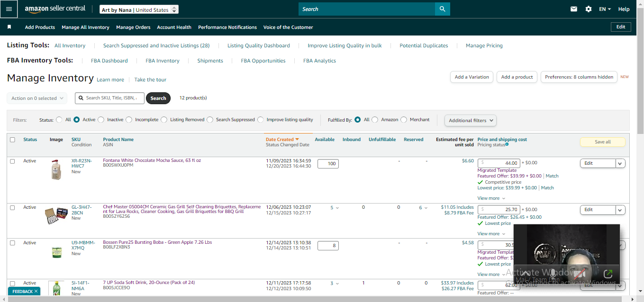Open the messages envelope icon
This screenshot has width=644, height=302.
tap(574, 9)
